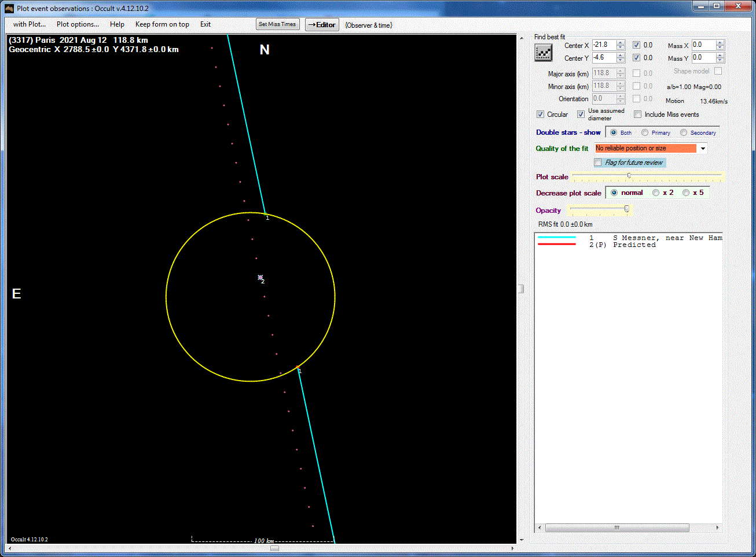This screenshot has width=756, height=557.
Task: Increase Center X with the up spinner
Action: click(621, 43)
